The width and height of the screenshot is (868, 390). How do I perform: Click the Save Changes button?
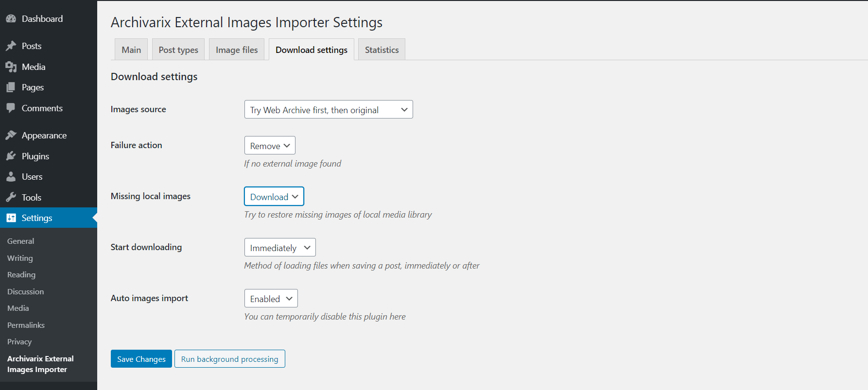click(x=141, y=359)
